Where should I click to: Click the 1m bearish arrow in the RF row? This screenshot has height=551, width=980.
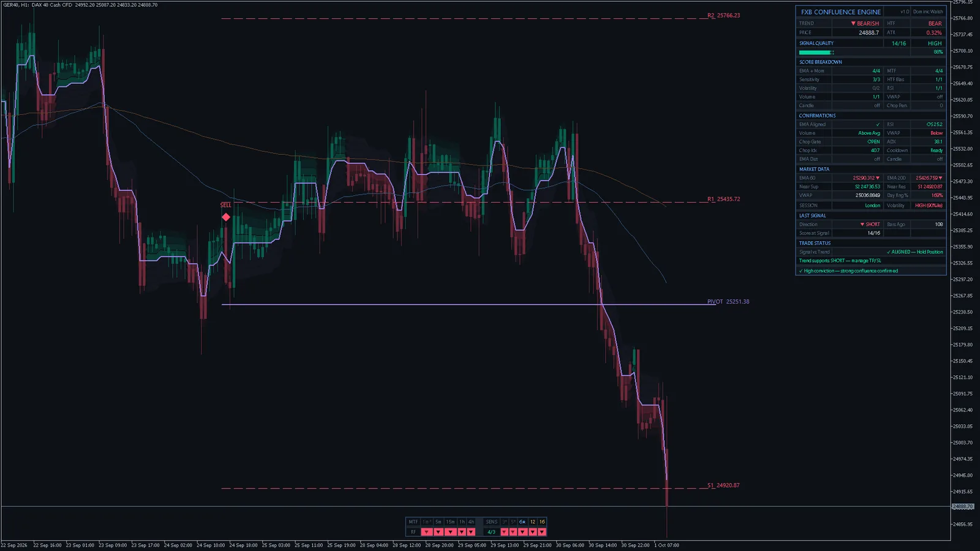coord(427,532)
